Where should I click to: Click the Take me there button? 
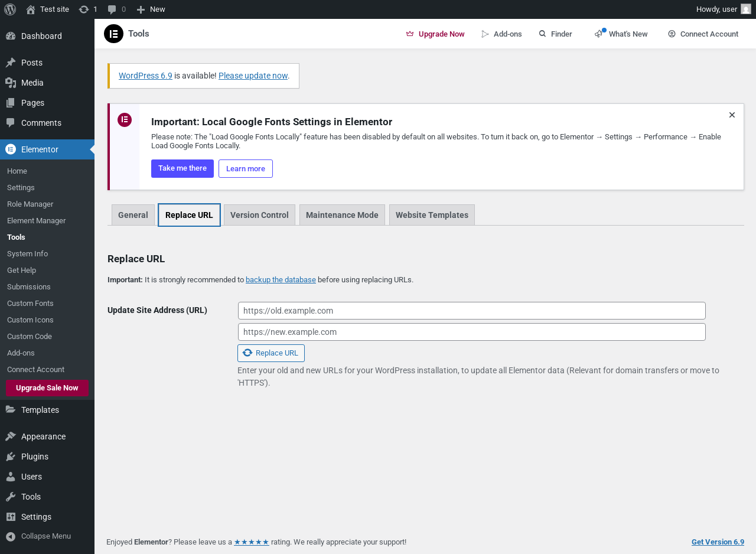pos(183,168)
